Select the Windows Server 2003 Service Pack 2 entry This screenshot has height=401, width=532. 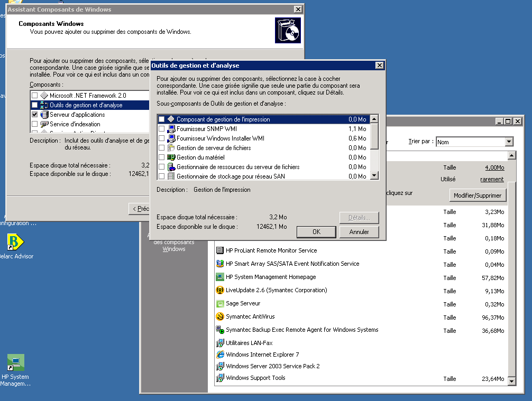273,366
